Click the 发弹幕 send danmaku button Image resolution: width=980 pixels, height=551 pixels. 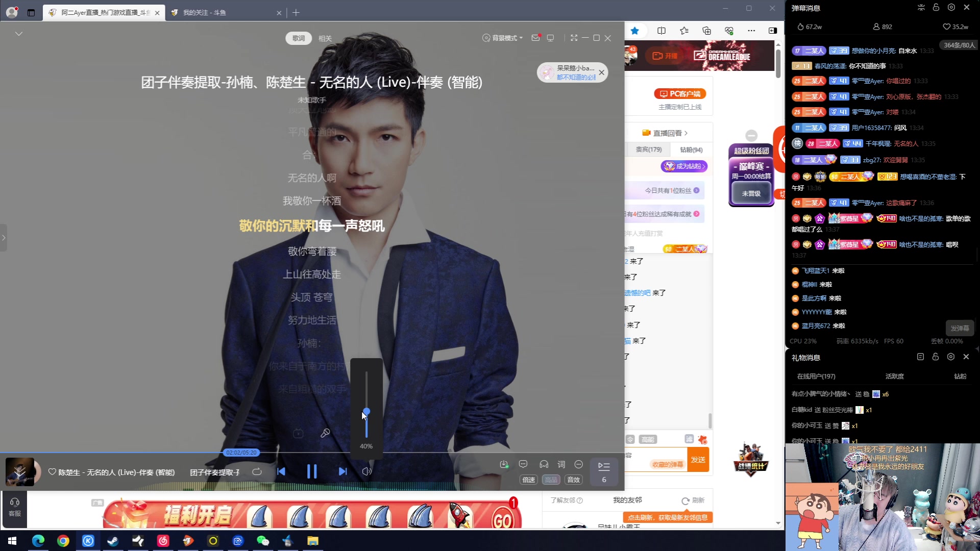point(960,328)
